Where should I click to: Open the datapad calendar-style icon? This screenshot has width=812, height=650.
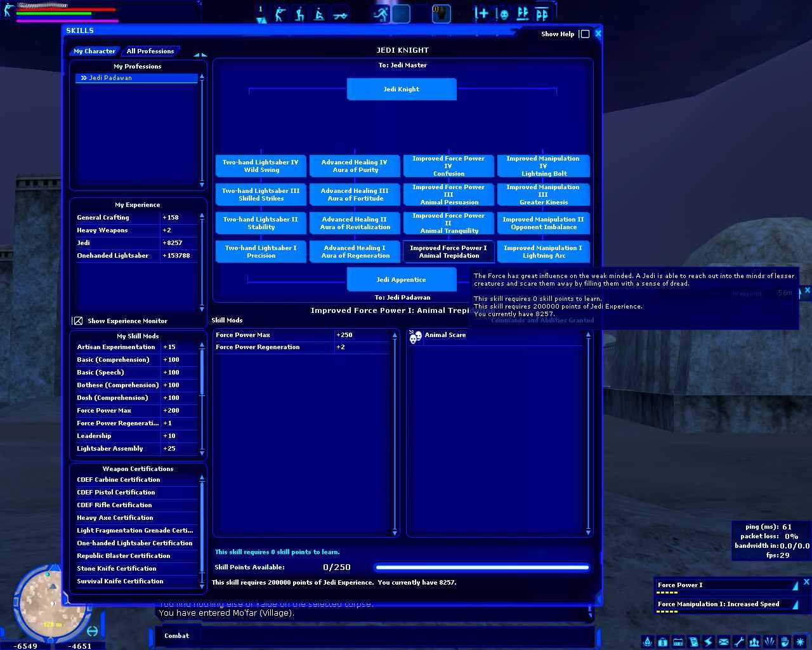pyautogui.click(x=678, y=642)
